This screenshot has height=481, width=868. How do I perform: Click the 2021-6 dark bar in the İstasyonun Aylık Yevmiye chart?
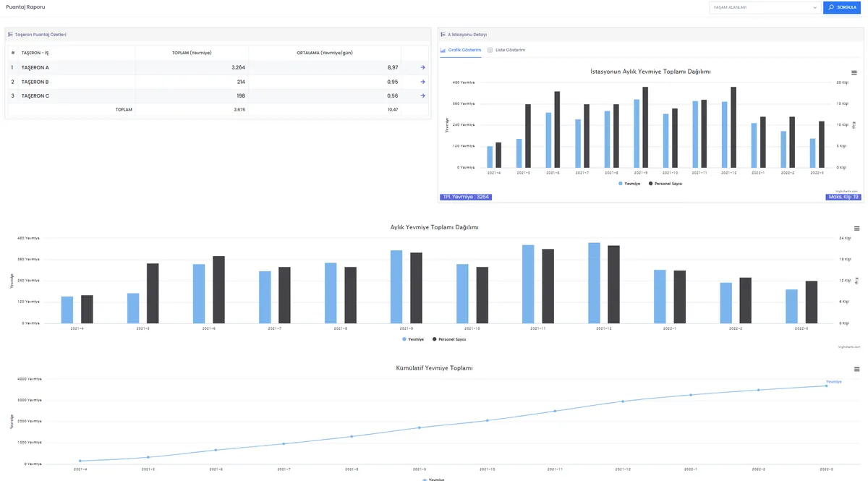pyautogui.click(x=557, y=129)
